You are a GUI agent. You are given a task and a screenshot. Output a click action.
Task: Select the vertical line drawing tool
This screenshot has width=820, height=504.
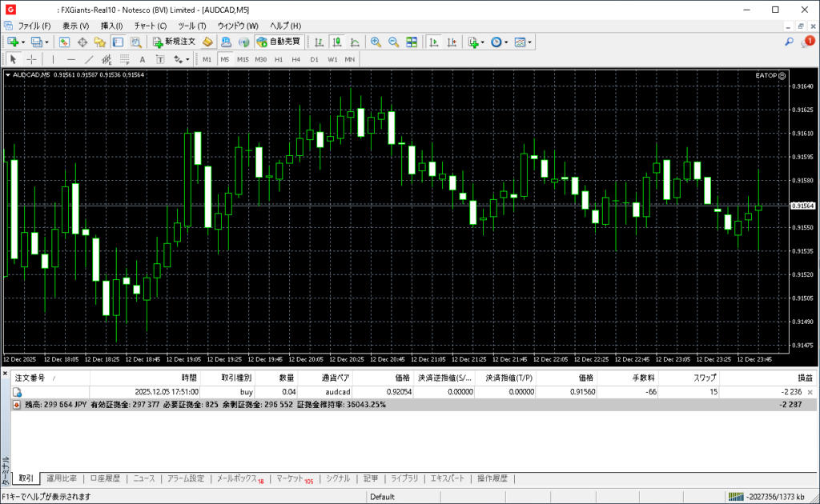coord(54,59)
